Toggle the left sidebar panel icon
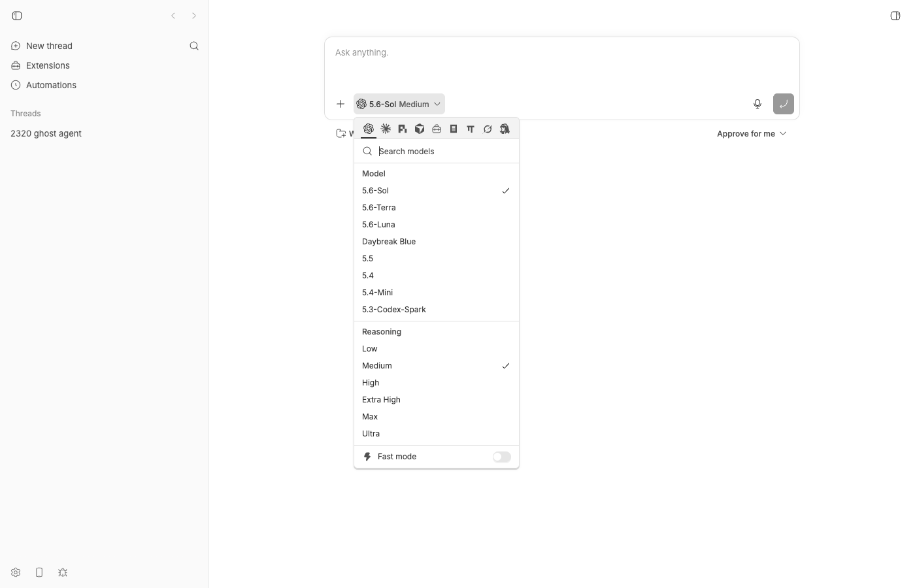Viewport: 915px width, 588px height. pyautogui.click(x=17, y=16)
